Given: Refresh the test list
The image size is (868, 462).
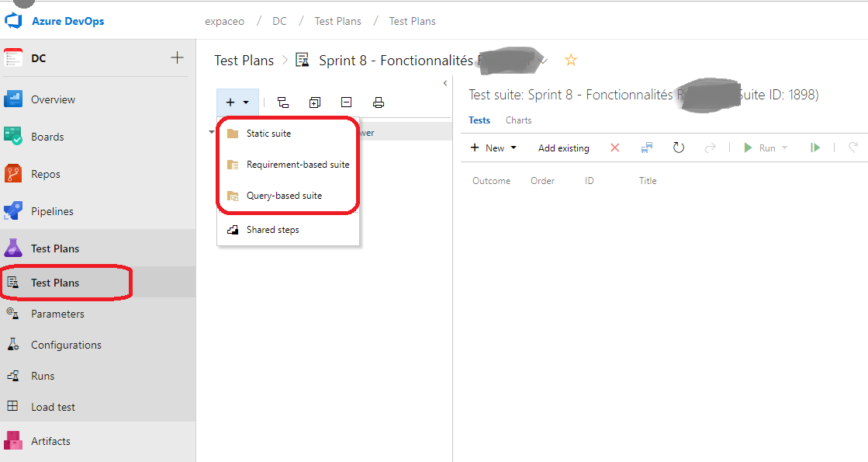Looking at the screenshot, I should [x=679, y=148].
